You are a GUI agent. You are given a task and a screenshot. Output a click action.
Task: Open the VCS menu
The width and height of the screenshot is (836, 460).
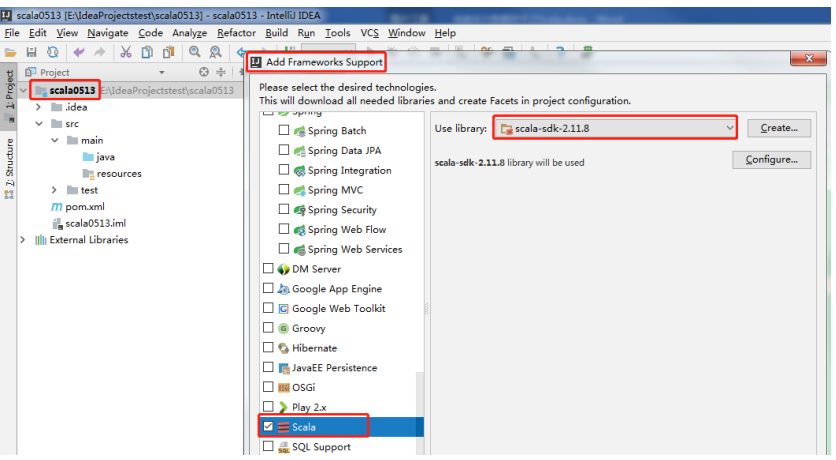369,33
